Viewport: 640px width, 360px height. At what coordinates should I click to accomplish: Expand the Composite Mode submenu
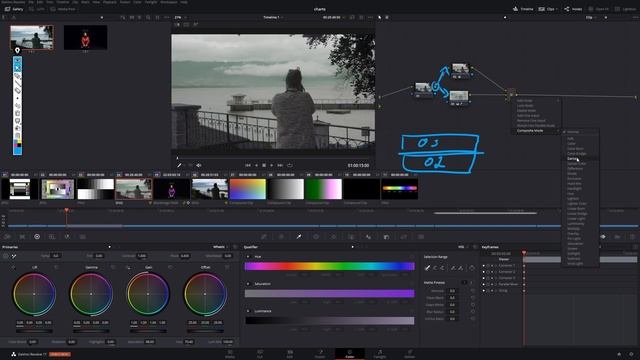(x=536, y=131)
